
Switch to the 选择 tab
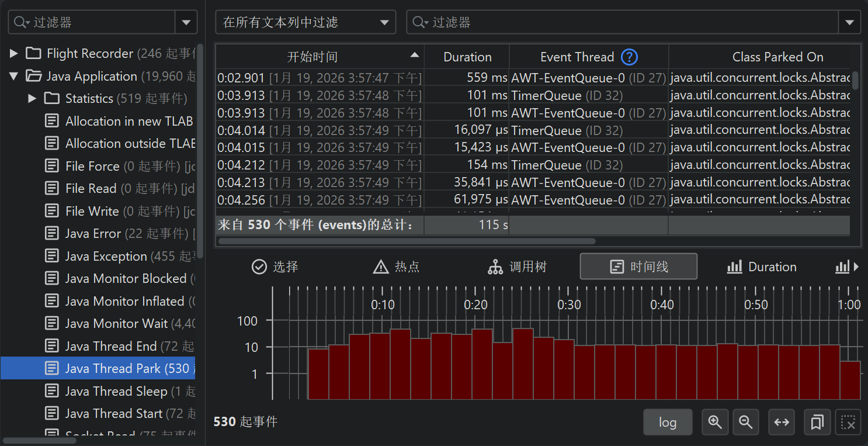pyautogui.click(x=275, y=267)
